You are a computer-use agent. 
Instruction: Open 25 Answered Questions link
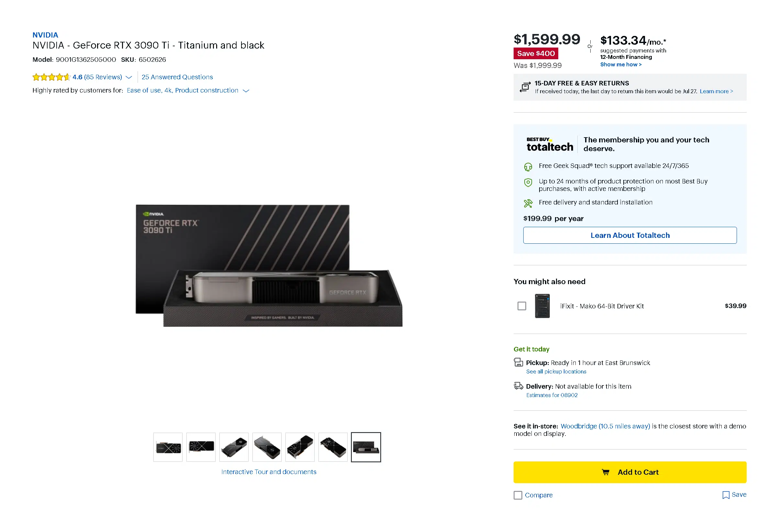[x=177, y=77]
